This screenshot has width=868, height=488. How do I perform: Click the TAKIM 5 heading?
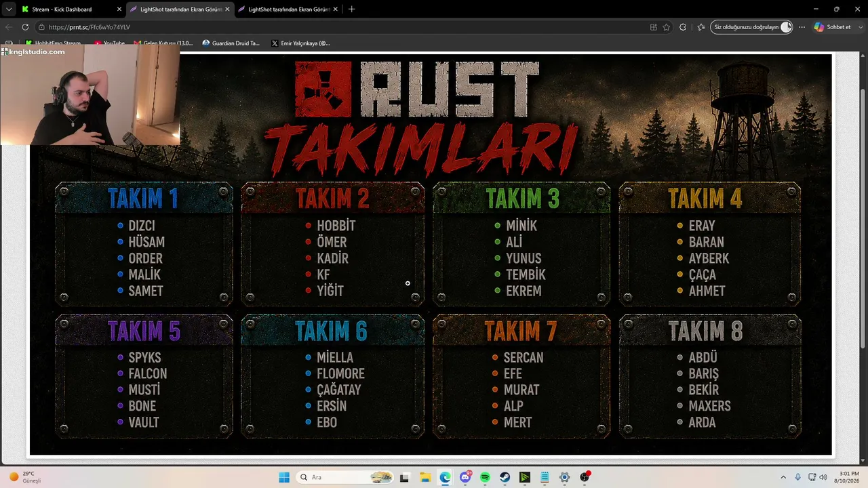click(144, 331)
